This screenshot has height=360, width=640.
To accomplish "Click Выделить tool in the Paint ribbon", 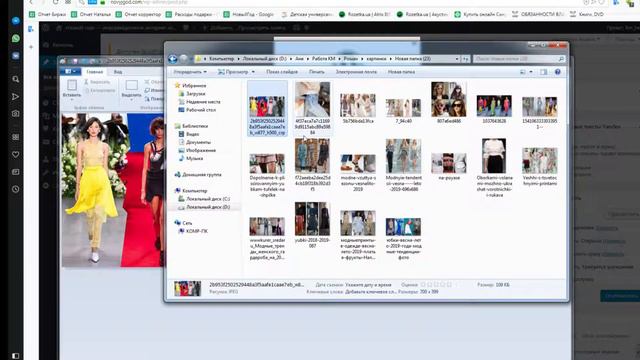I will (131, 89).
